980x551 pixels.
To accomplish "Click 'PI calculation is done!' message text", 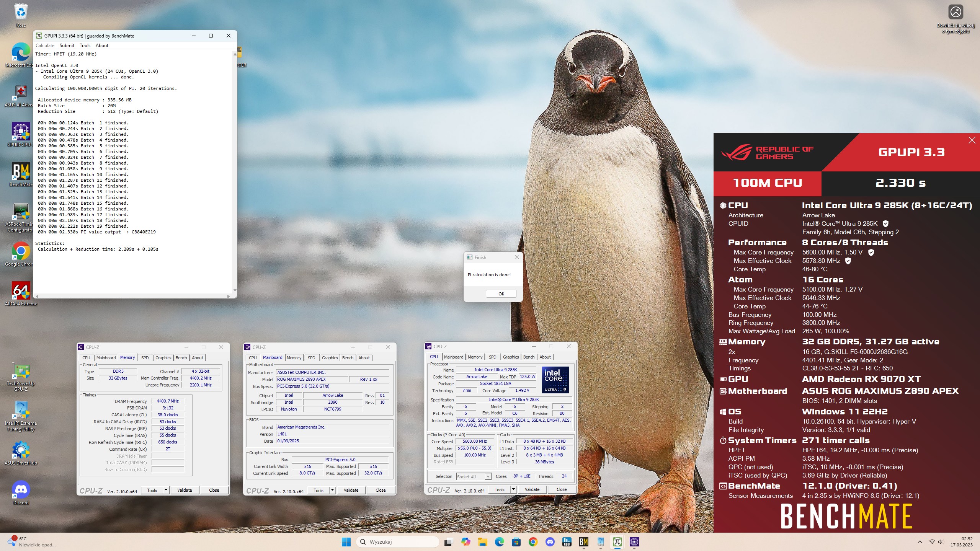I will (489, 275).
